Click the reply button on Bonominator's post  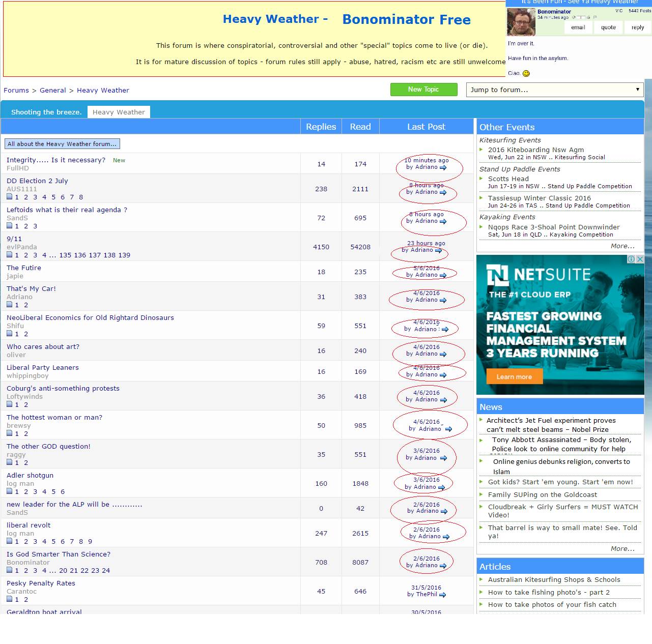click(637, 27)
